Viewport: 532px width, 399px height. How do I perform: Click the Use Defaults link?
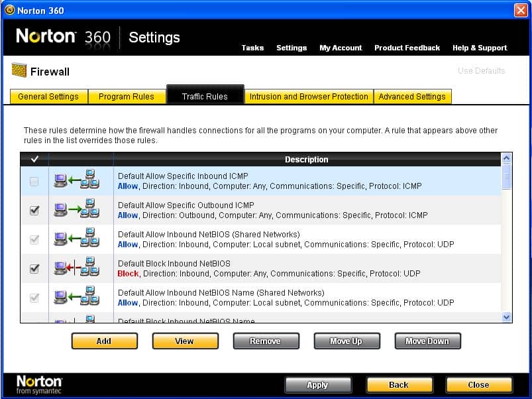click(x=481, y=70)
